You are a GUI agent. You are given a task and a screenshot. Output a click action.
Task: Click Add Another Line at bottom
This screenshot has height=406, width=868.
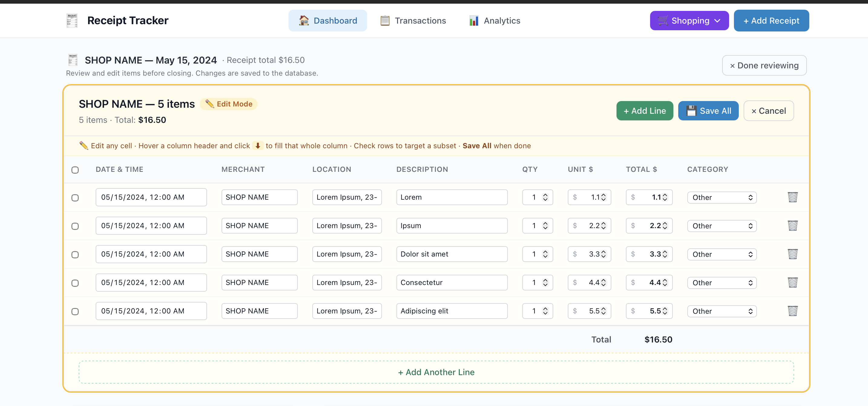coord(436,372)
